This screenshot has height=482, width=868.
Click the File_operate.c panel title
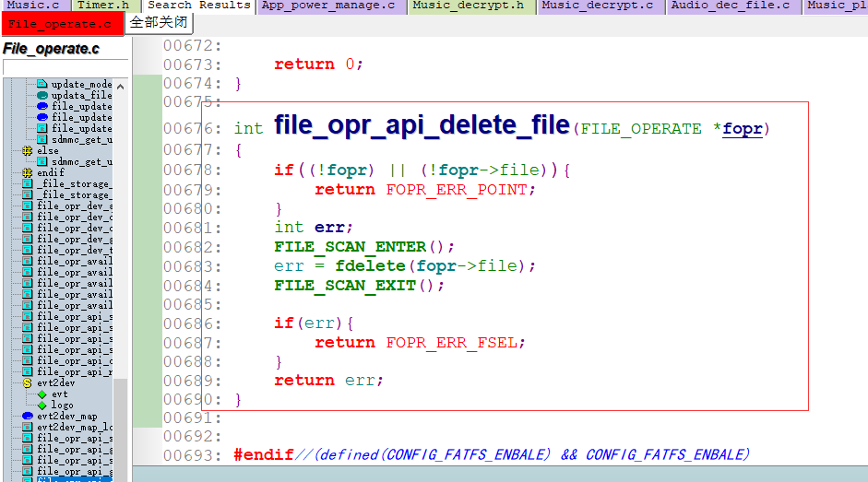[51, 49]
